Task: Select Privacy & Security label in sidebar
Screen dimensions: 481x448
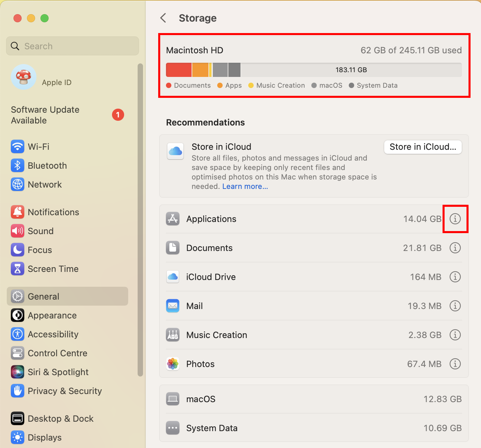Action: click(65, 391)
